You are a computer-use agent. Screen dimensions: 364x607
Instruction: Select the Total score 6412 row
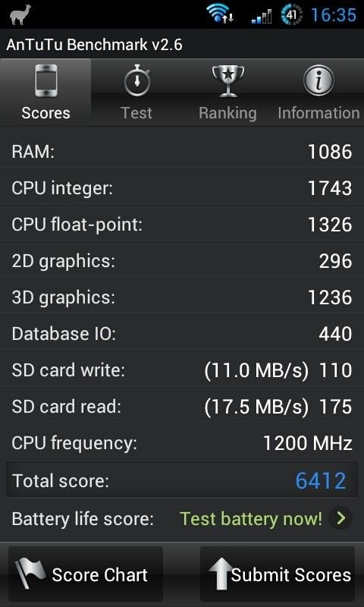[x=182, y=480]
